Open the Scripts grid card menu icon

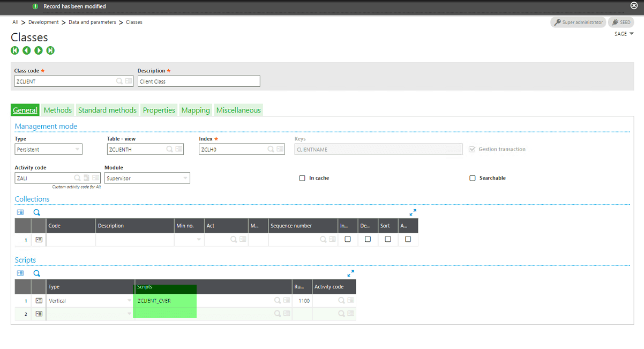pyautogui.click(x=20, y=273)
